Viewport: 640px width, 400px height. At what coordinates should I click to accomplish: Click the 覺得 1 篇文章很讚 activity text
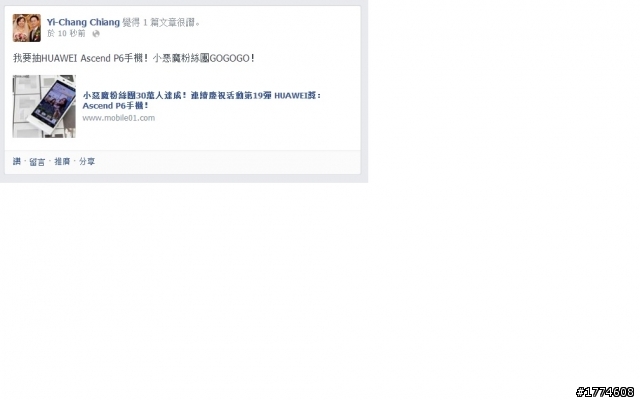click(x=162, y=22)
